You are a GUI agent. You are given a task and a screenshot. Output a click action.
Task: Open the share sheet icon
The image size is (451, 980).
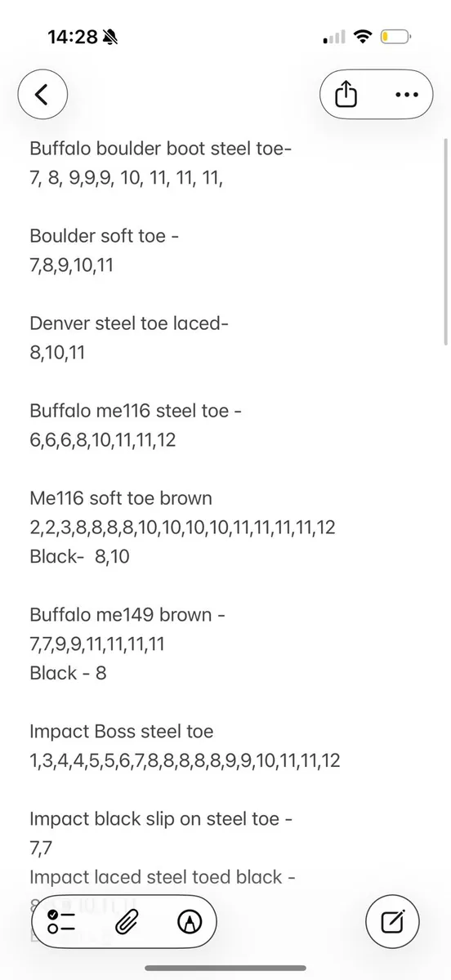pyautogui.click(x=346, y=94)
